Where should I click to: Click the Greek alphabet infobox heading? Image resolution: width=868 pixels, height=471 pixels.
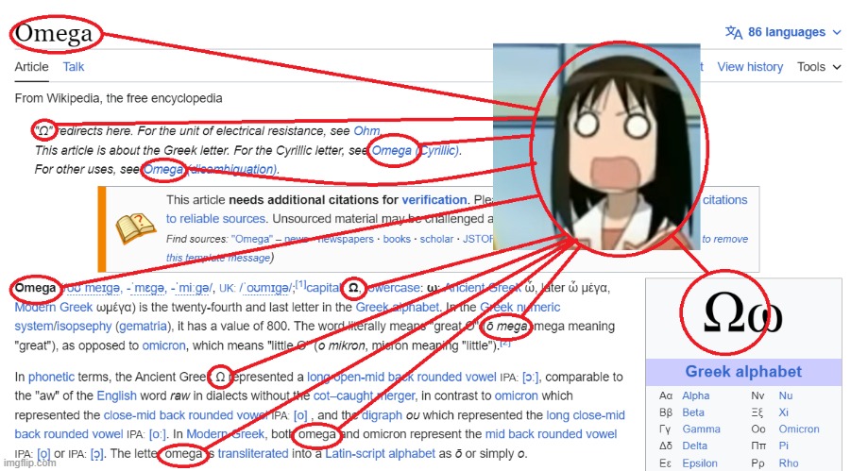point(743,372)
